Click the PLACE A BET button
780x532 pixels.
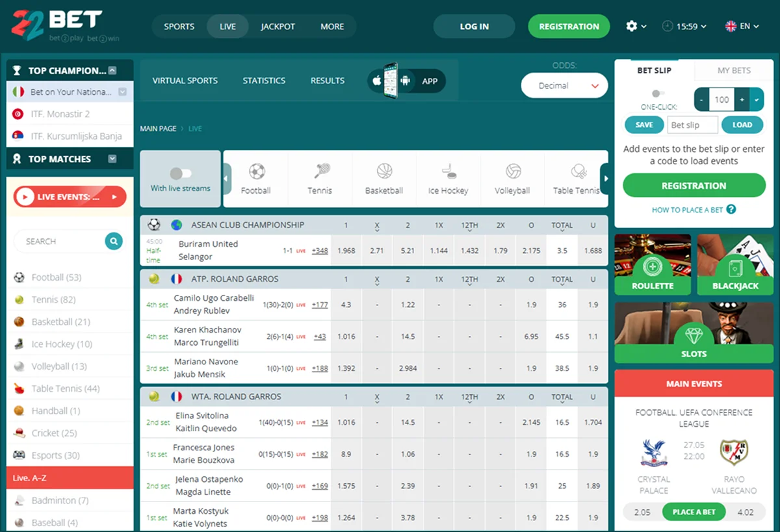pos(694,512)
